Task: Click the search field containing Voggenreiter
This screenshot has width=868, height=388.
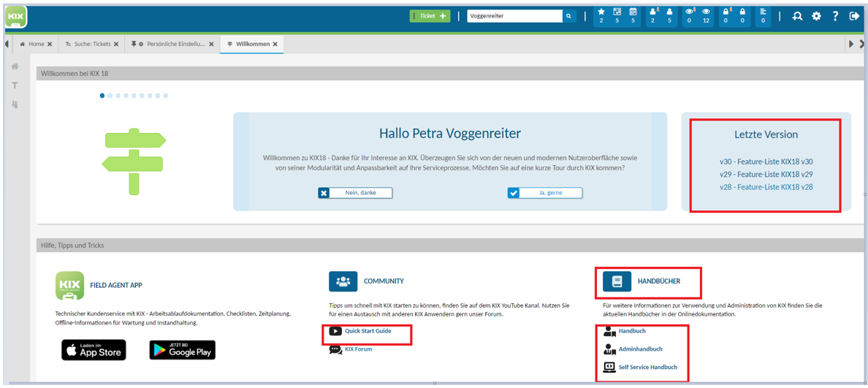Action: coord(514,16)
